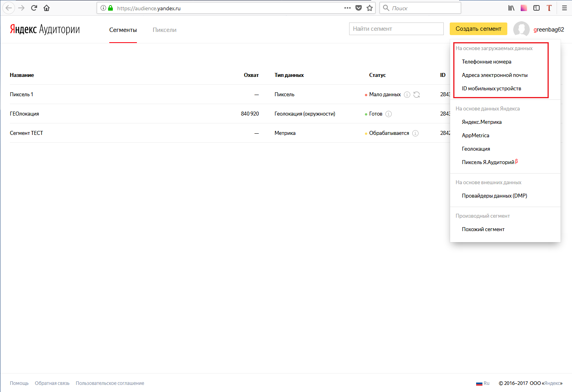Switch to the Сегменты tab
Screen dimensions: 572x392
coord(123,30)
